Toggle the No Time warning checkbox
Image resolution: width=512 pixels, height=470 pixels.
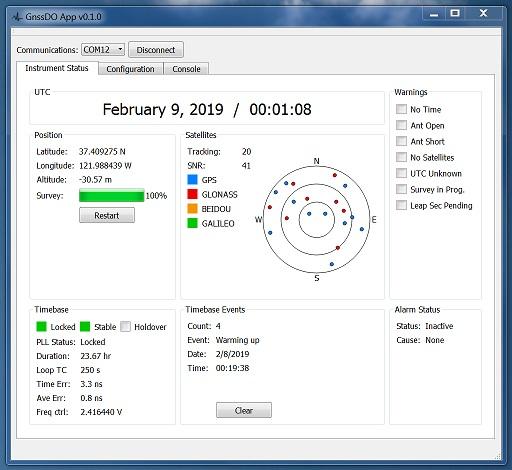(x=401, y=109)
